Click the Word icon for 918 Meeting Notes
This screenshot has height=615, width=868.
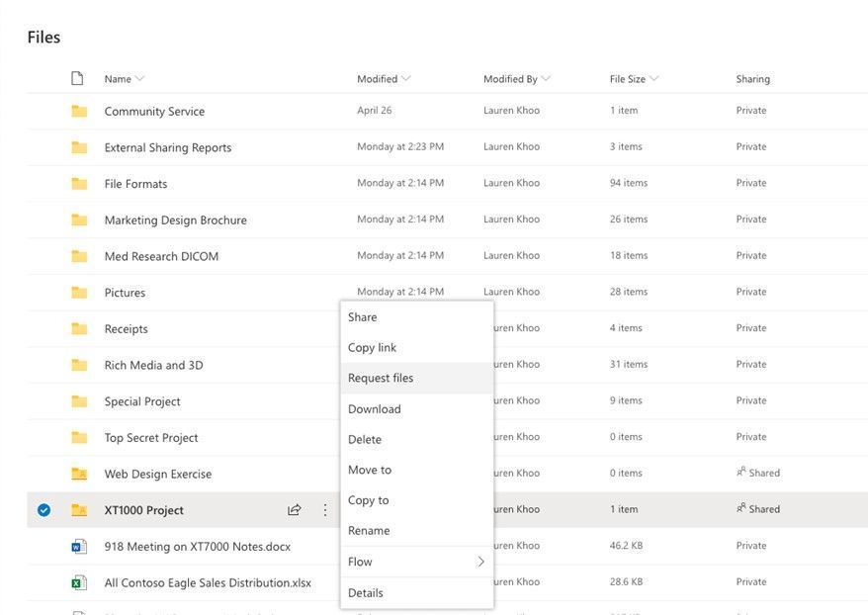(x=79, y=547)
